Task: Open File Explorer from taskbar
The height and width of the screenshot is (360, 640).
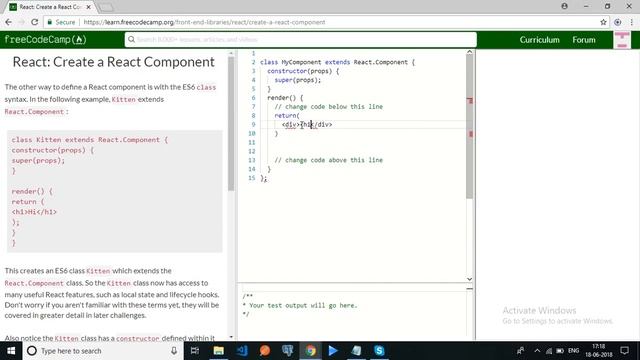Action: [219, 351]
